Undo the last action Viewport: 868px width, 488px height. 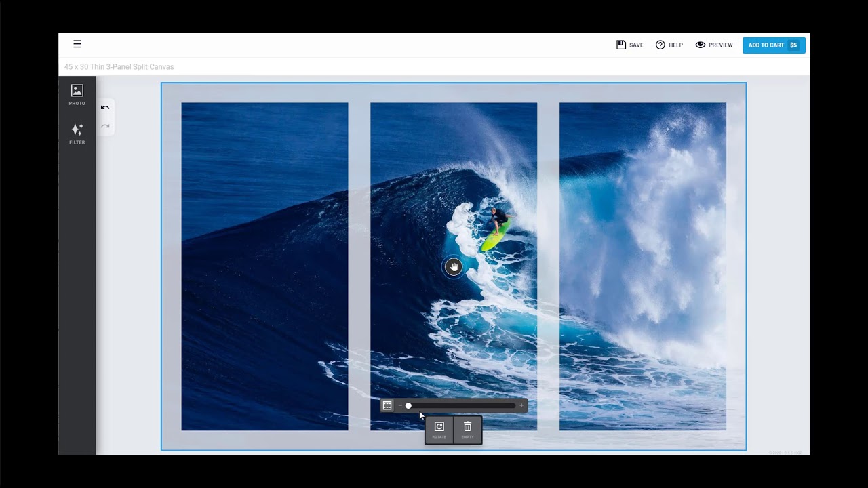point(105,108)
